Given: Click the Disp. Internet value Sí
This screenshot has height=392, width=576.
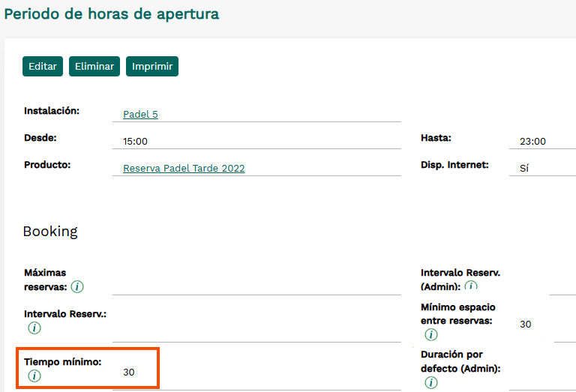Looking at the screenshot, I should click(524, 169).
